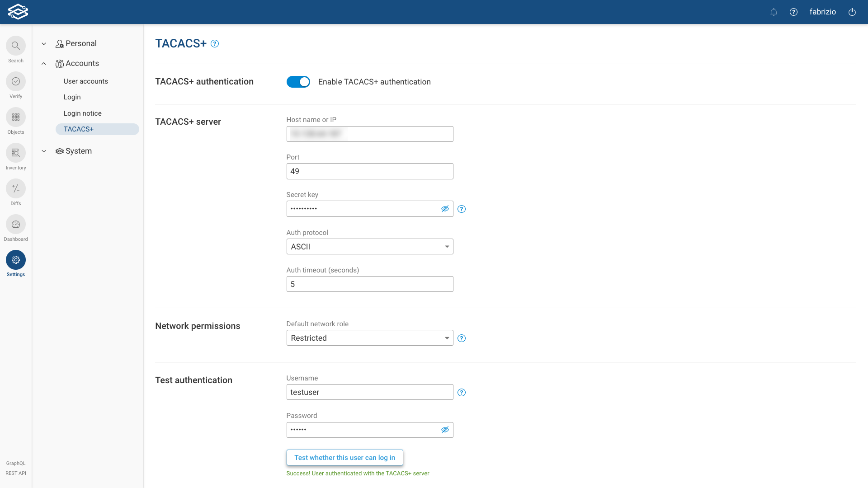Click Test whether this user can log in
This screenshot has width=868, height=488.
[344, 458]
